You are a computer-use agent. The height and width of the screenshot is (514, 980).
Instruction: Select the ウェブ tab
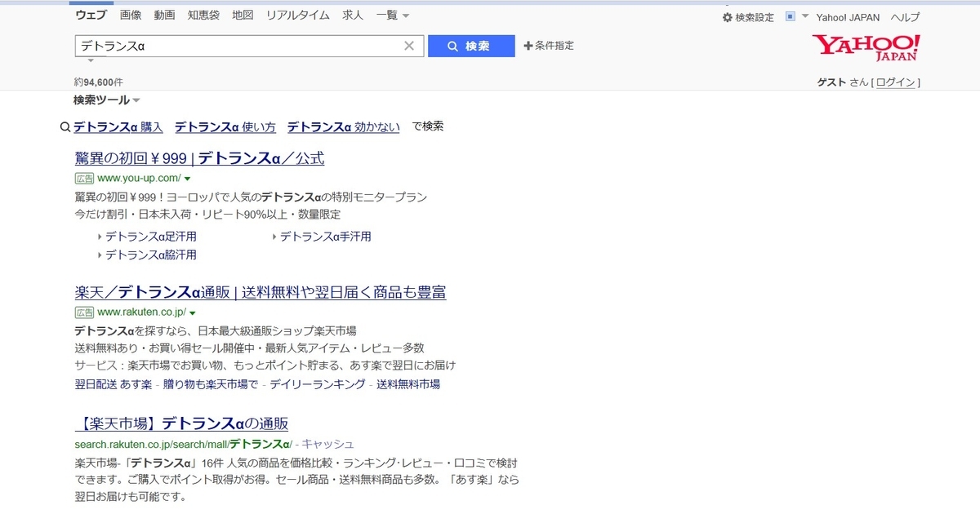pyautogui.click(x=91, y=15)
